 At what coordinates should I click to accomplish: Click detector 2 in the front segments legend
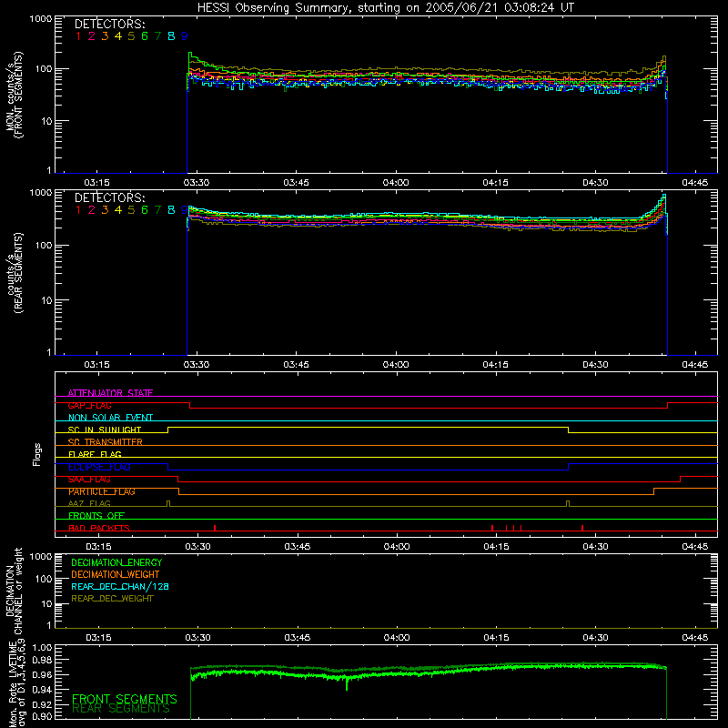(92, 36)
